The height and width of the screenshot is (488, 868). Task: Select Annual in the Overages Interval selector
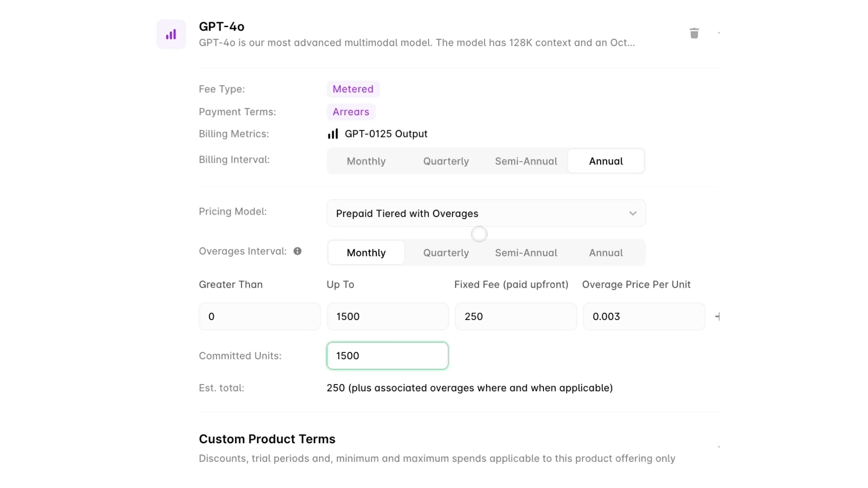[x=606, y=253]
